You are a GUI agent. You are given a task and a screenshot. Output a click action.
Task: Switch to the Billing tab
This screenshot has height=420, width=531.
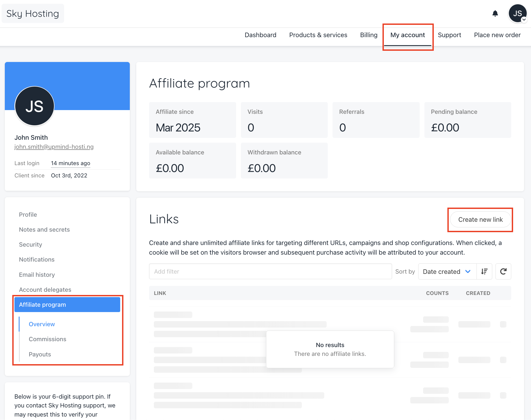[369, 35]
